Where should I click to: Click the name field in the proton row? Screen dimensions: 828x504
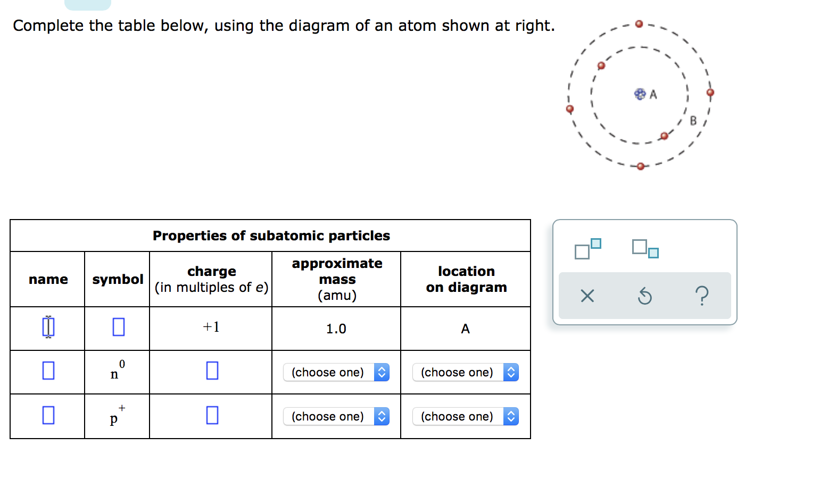pos(47,416)
